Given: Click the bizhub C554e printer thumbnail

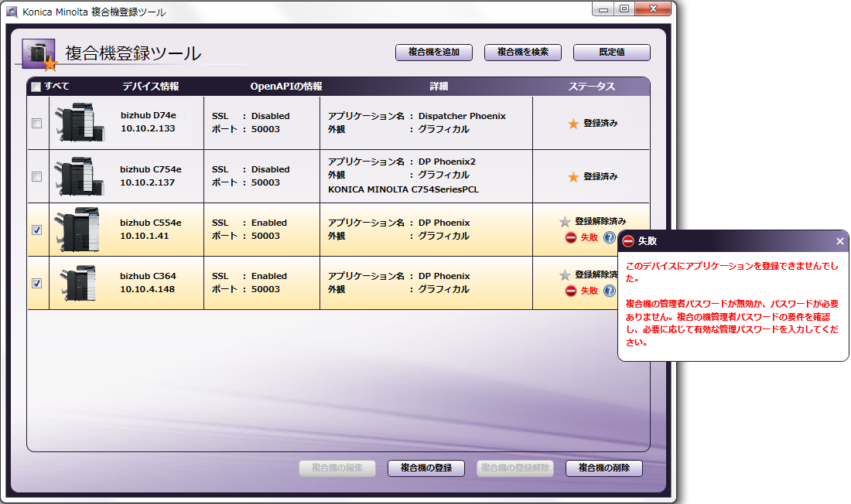Looking at the screenshot, I should pos(77,230).
